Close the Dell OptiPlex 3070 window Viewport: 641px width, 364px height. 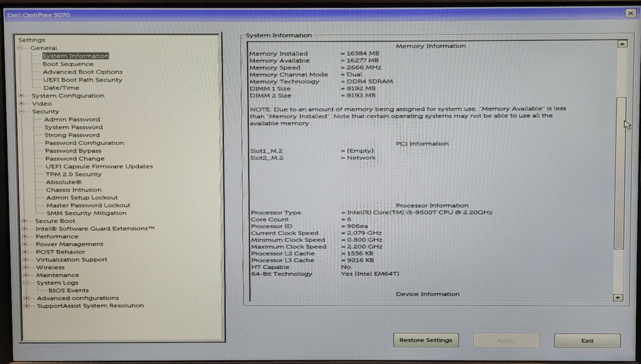point(631,14)
